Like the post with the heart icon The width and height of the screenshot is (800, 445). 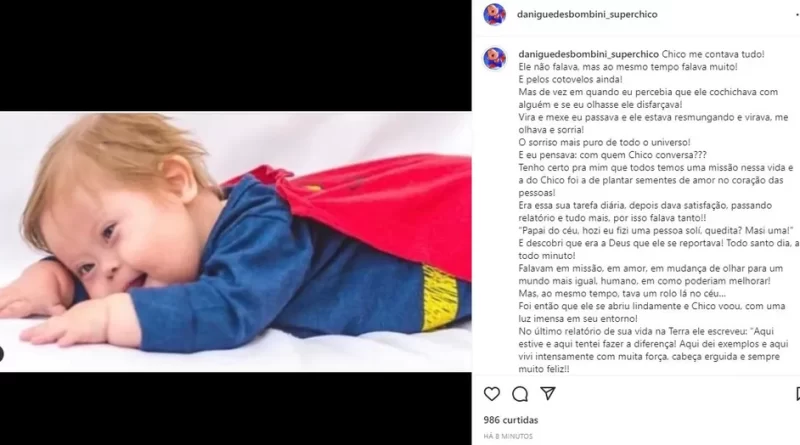pyautogui.click(x=492, y=393)
